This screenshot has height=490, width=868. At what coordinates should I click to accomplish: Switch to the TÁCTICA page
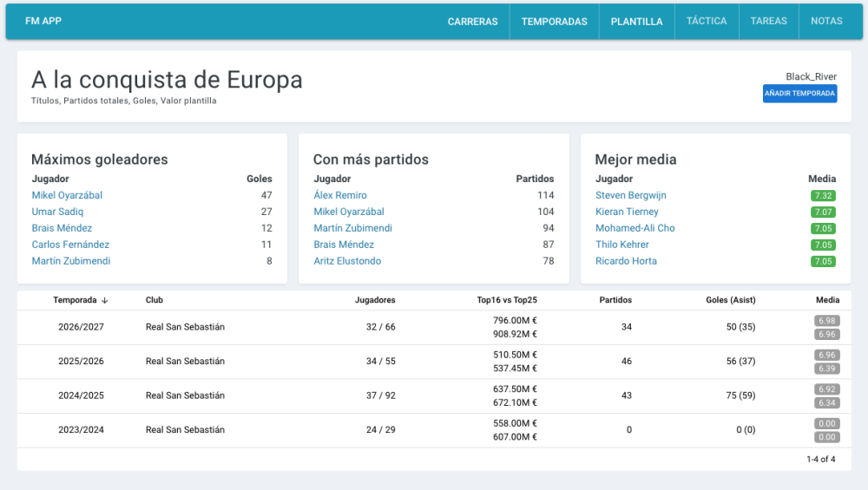pos(707,21)
